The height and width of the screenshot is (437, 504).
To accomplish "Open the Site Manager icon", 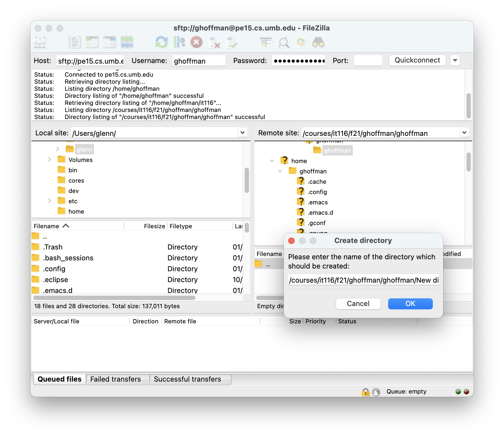I will [40, 42].
